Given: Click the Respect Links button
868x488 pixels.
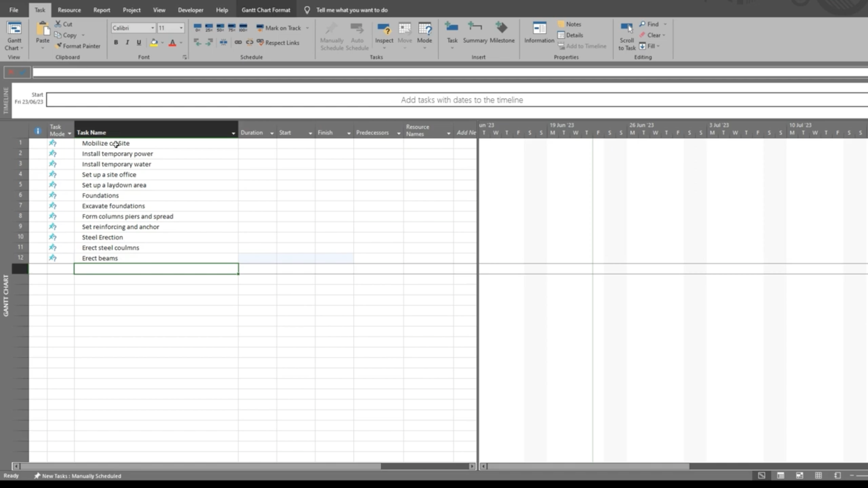Looking at the screenshot, I should tap(278, 42).
